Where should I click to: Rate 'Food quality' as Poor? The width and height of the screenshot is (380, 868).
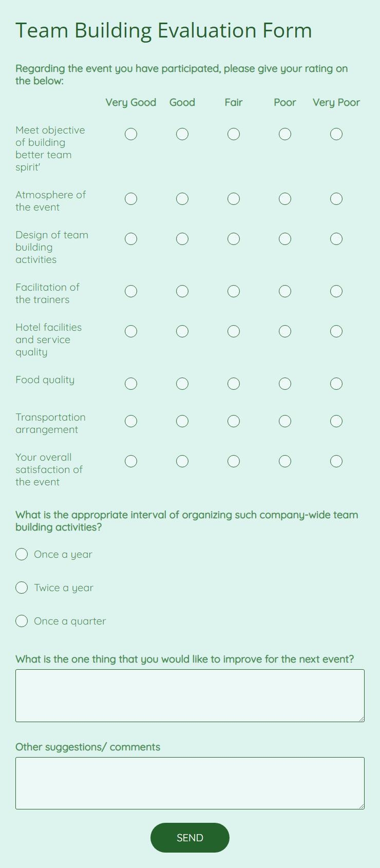pos(285,383)
